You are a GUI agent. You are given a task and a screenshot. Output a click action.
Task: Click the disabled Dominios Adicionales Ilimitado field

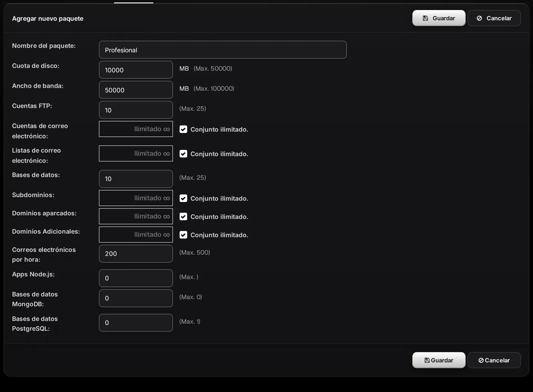coord(136,234)
